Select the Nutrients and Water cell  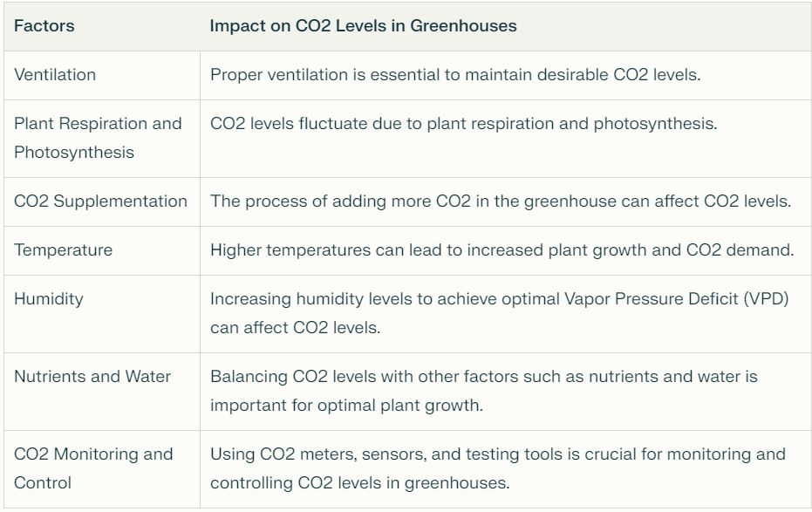pyautogui.click(x=92, y=377)
